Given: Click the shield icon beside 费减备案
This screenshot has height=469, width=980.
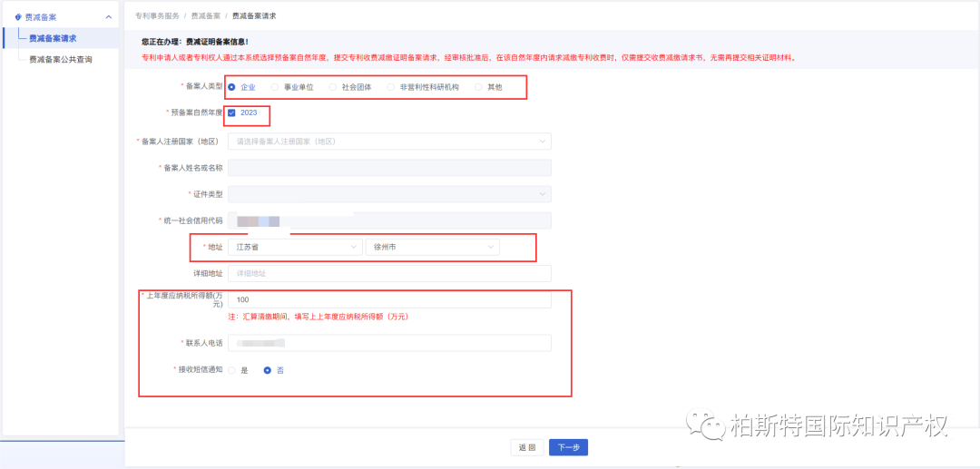Looking at the screenshot, I should [18, 17].
